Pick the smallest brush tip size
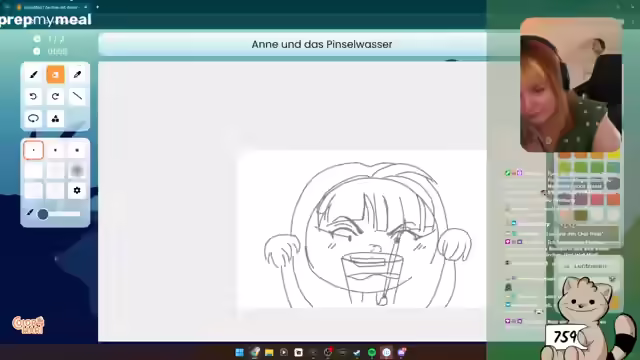Screen dimensions: 640x360 tap(33, 150)
